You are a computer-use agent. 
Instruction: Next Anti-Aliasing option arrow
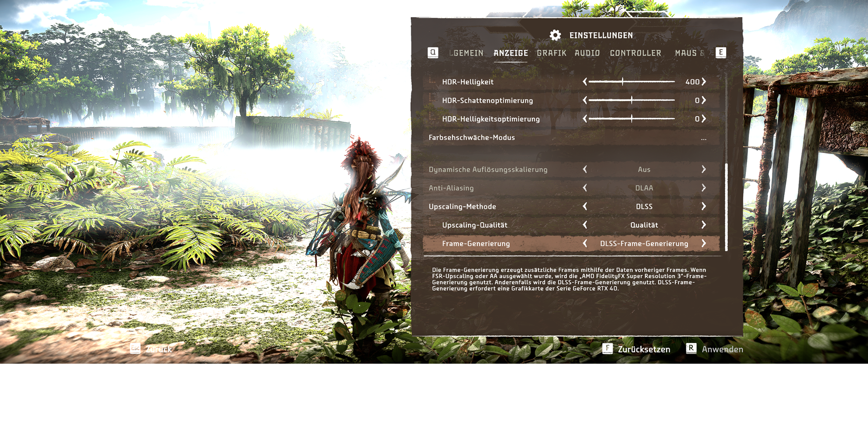(704, 188)
